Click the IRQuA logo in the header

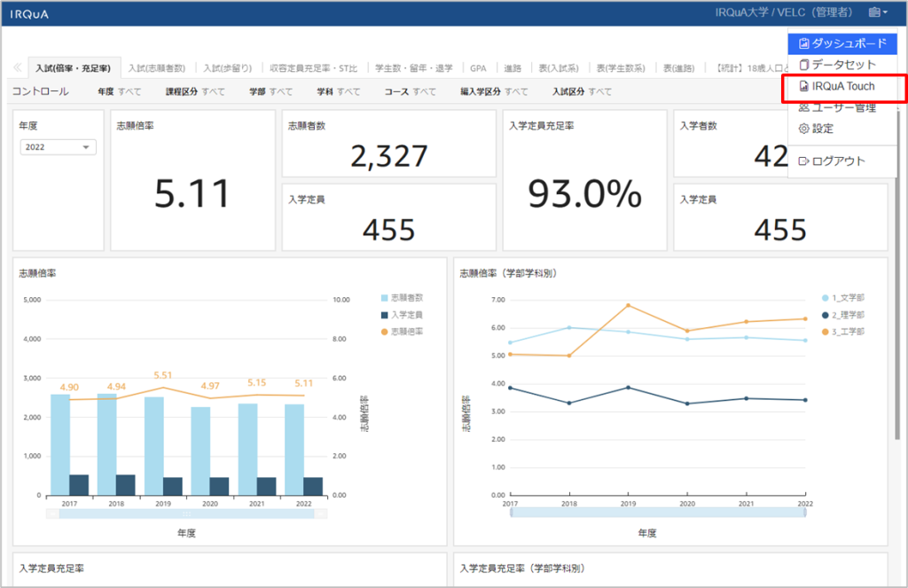(x=29, y=13)
